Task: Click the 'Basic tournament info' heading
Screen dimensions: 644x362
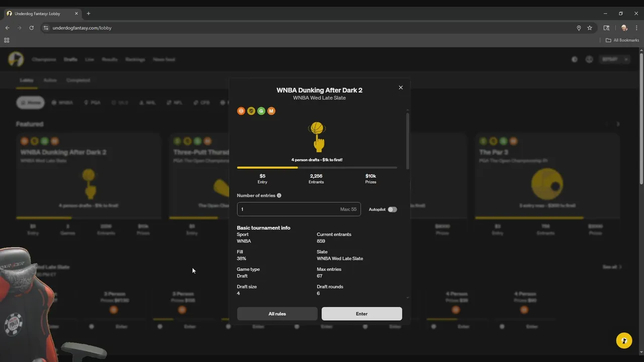Action: [x=264, y=228]
